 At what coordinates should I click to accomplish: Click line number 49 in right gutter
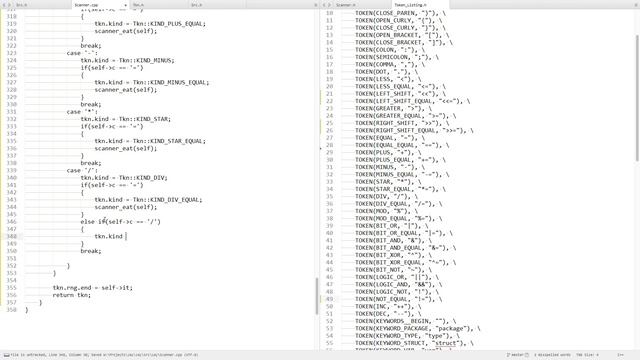(x=329, y=299)
